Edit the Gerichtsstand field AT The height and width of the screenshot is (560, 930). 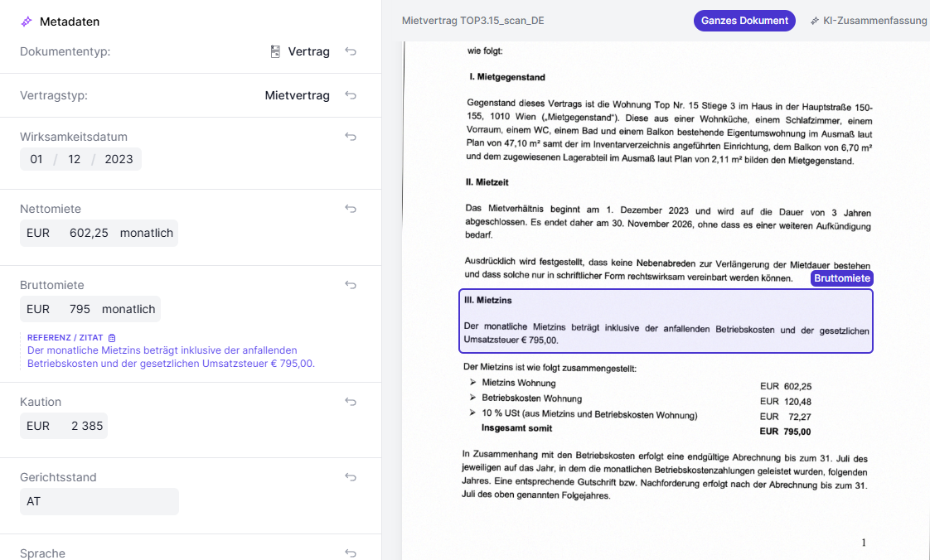coord(99,501)
